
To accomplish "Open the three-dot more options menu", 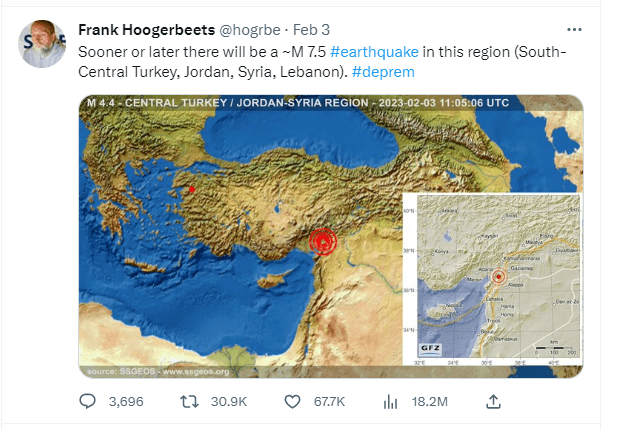I will [x=574, y=30].
